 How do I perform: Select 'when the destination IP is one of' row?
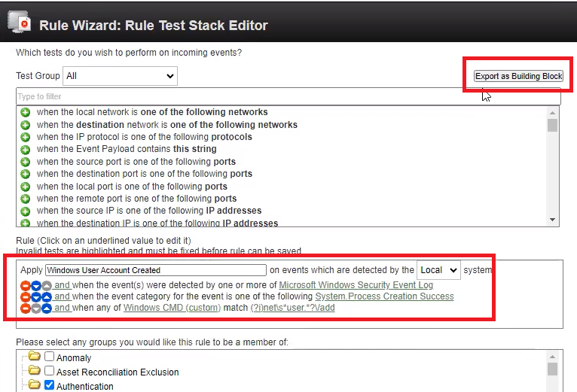(157, 223)
